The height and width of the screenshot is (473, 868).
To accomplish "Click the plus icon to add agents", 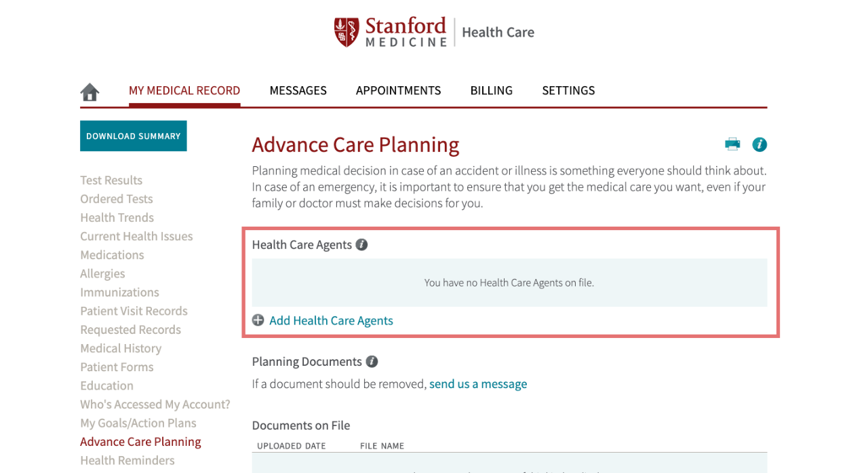I will click(258, 320).
